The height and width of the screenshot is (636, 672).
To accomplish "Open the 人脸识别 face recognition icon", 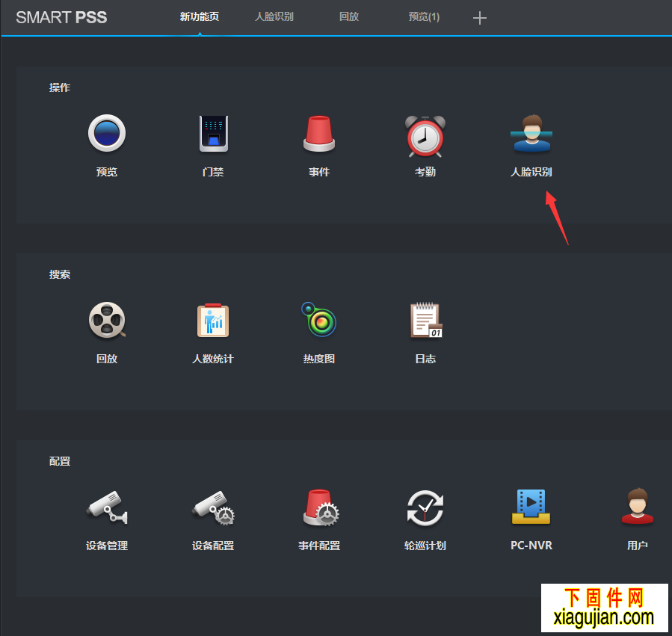I will [531, 133].
